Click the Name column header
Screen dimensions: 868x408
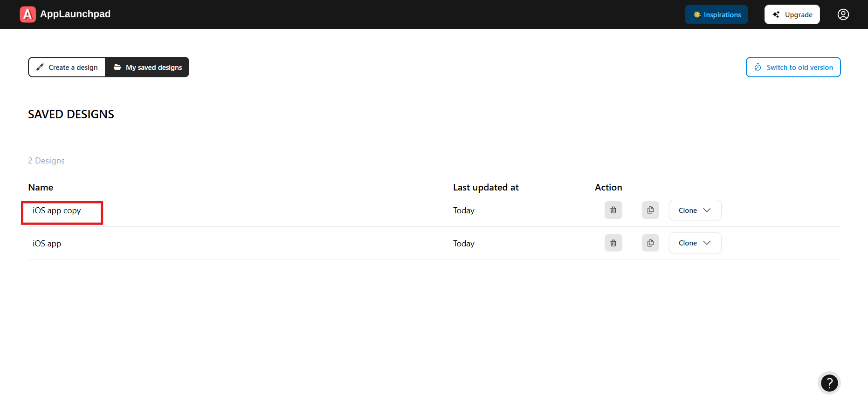[41, 187]
